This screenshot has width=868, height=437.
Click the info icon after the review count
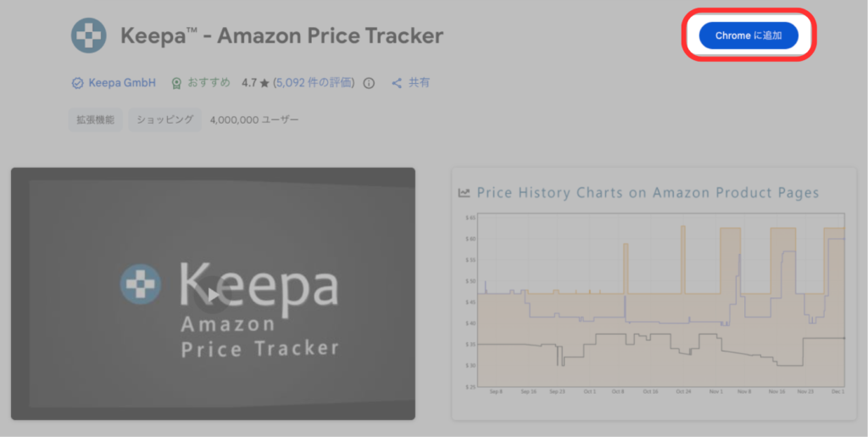coord(369,83)
